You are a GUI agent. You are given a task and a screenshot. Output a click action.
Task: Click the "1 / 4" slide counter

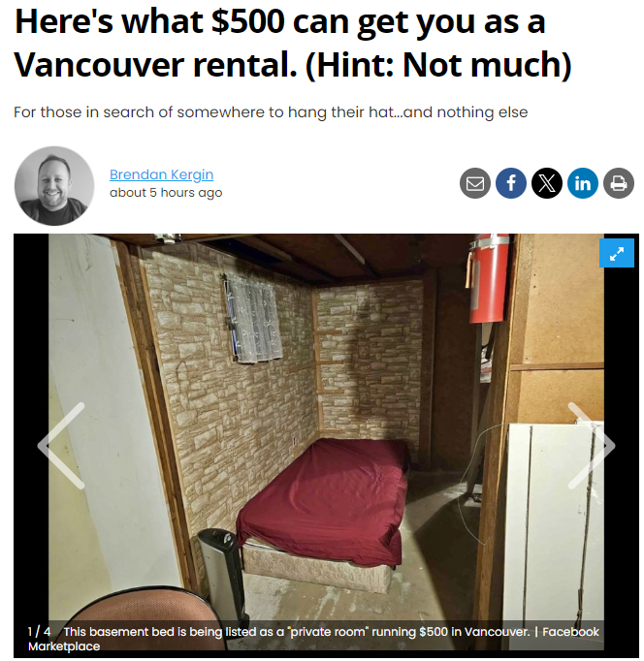click(x=39, y=632)
